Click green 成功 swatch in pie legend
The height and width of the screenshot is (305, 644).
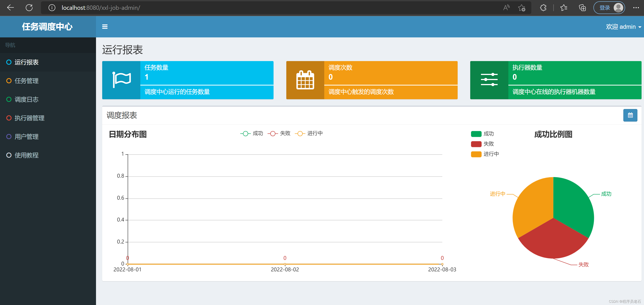coord(476,134)
